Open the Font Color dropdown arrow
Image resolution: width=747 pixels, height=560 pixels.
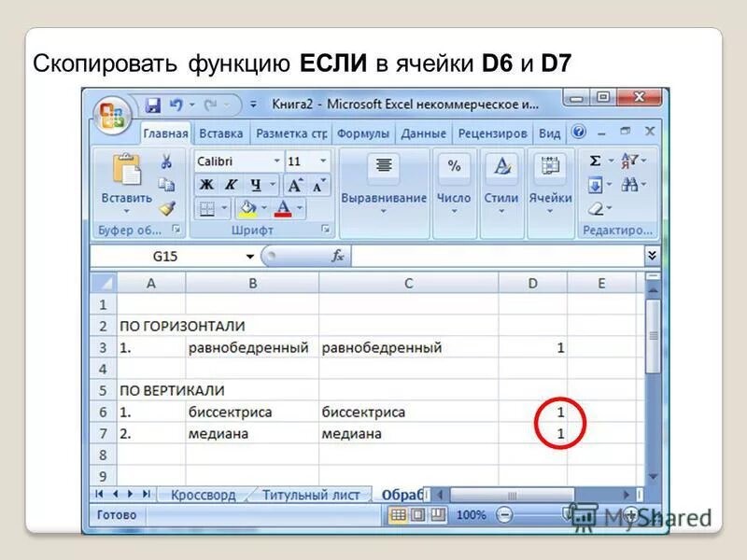300,207
